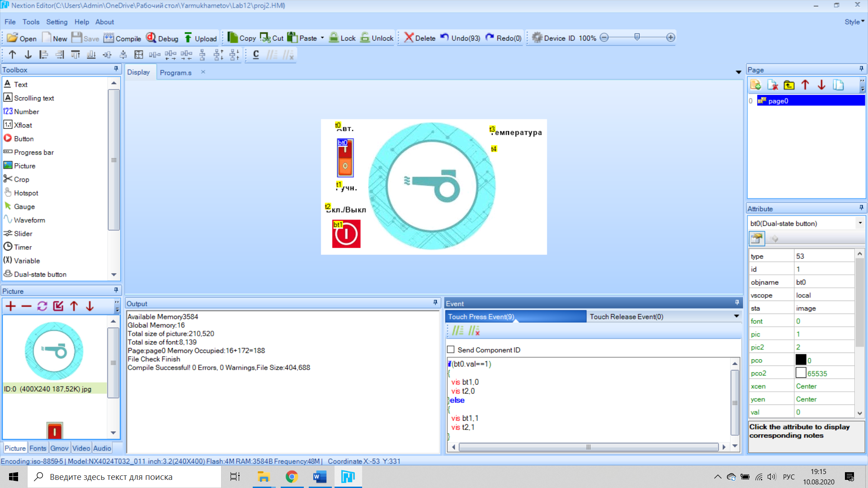Click the Upload icon
The width and height of the screenshot is (868, 488).
pyautogui.click(x=189, y=38)
